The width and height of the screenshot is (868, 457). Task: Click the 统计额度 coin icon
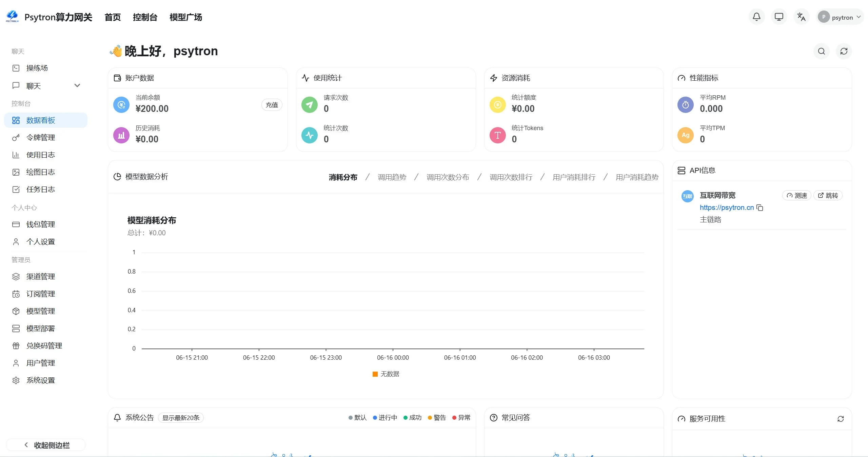click(x=498, y=105)
